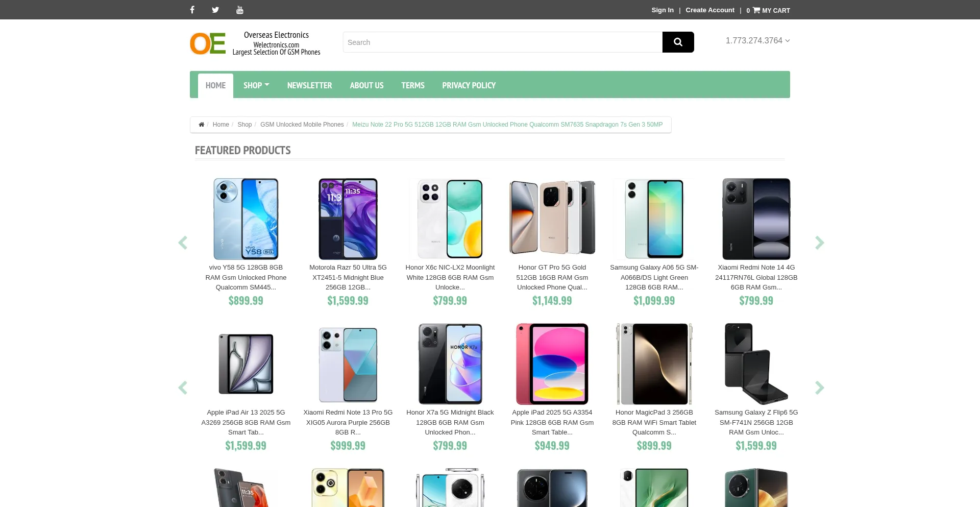Show next items in first featured row
Screen dimensions: 980x507
pyautogui.click(x=820, y=243)
